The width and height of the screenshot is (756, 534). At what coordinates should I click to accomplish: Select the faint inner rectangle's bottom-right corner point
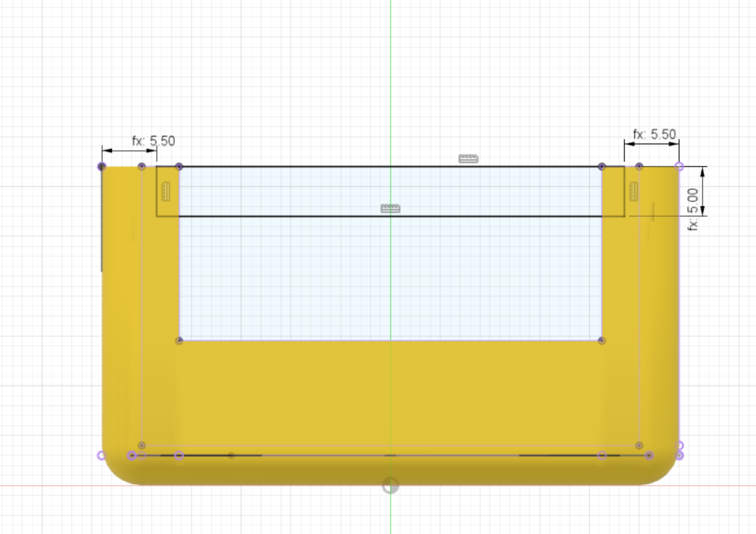click(639, 445)
